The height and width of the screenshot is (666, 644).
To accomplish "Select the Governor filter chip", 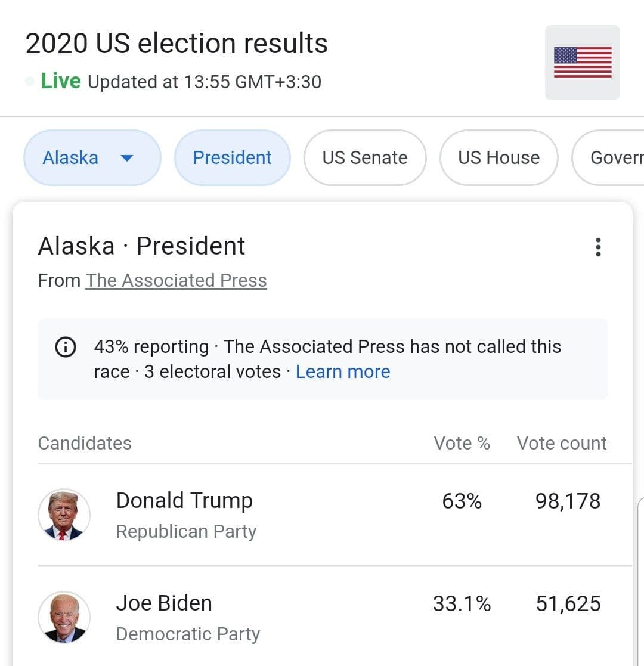I will 614,158.
